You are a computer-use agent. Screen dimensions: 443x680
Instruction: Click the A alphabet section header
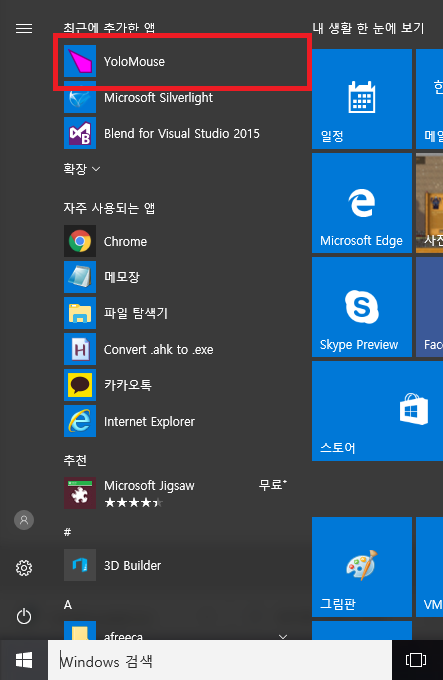68,605
